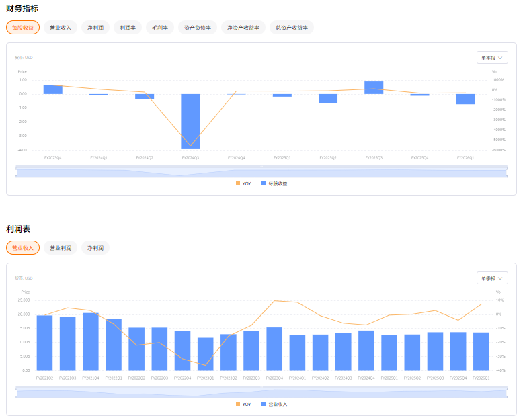Switch to 净利润 tab in 利润表
The image size is (523, 420).
[x=95, y=248]
